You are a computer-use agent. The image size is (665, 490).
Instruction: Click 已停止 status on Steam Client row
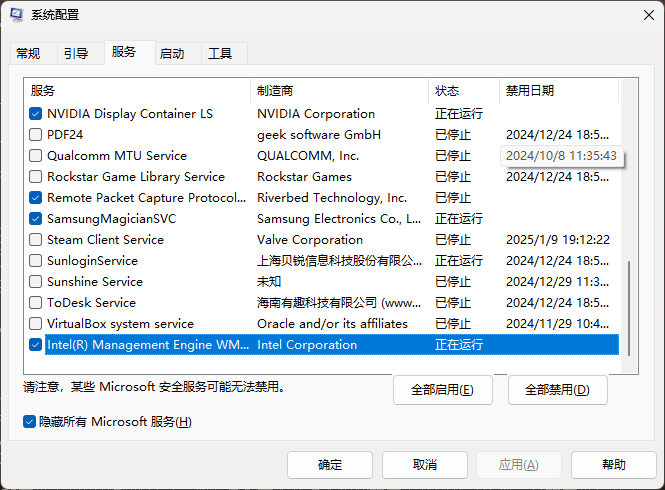[453, 240]
